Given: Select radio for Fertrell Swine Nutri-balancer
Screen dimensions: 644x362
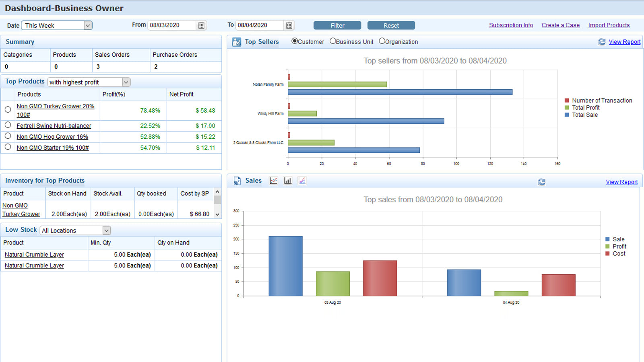Looking at the screenshot, I should [x=8, y=125].
